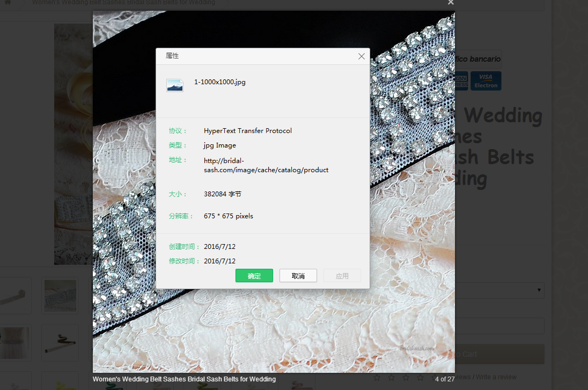Click the main product image behind lightbox
This screenshot has height=390, width=588.
point(73,144)
